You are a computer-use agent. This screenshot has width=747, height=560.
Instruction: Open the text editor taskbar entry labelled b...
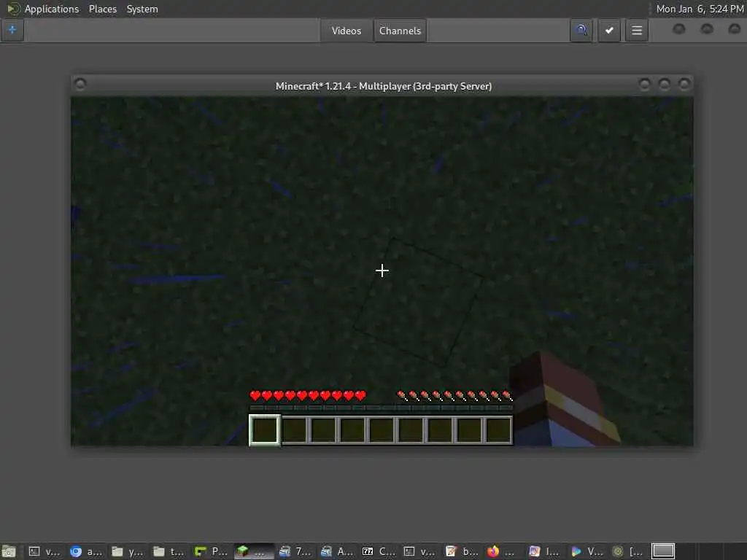[x=461, y=551]
